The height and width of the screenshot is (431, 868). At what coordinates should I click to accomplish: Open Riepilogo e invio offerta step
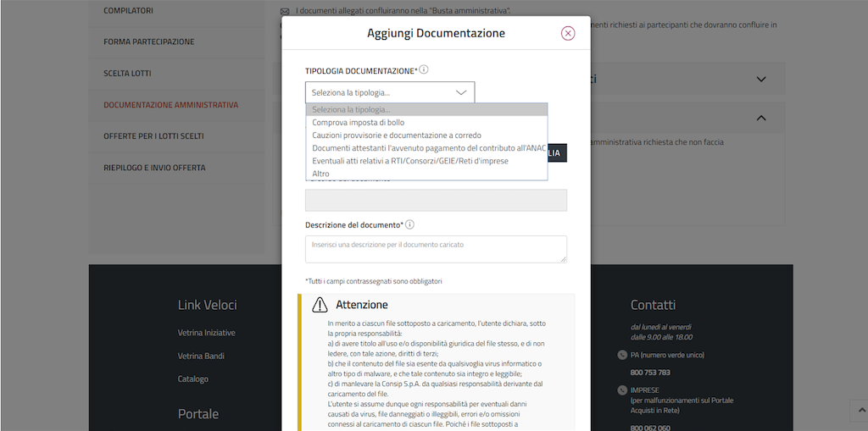tap(154, 168)
